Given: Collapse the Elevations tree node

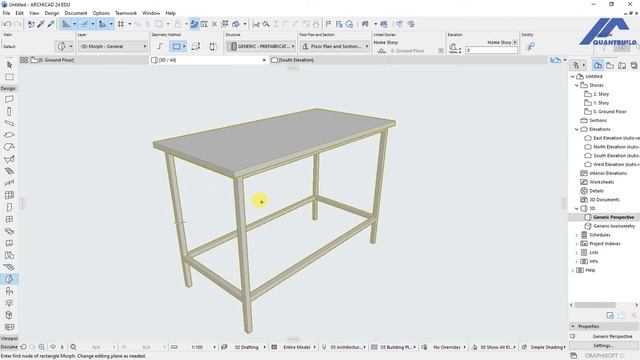Looking at the screenshot, I should [576, 129].
